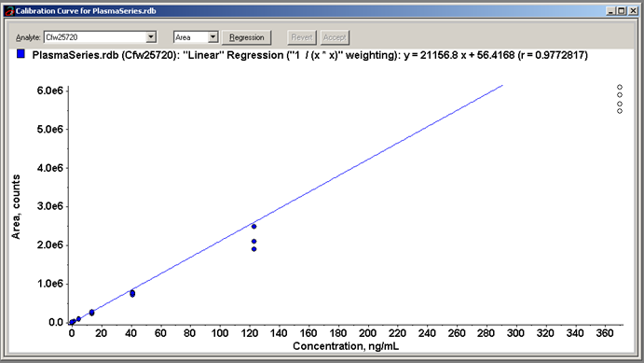Image resolution: width=644 pixels, height=363 pixels.
Task: Maximize the Calibration Curve window
Action: 622,11
